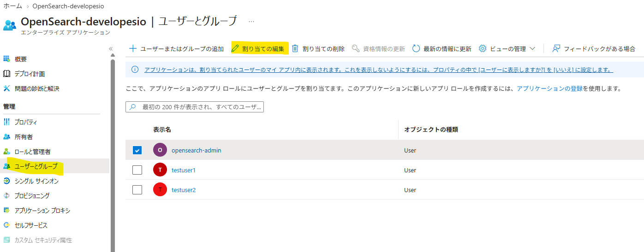Click the user search input field
The image size is (644, 252).
(195, 107)
